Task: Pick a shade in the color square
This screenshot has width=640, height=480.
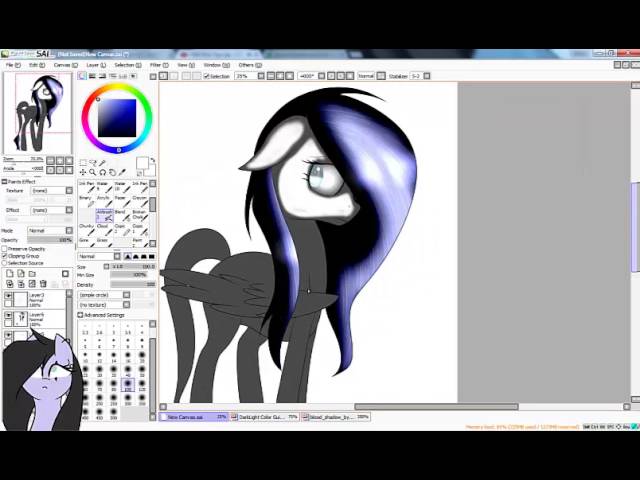Action: [117, 118]
